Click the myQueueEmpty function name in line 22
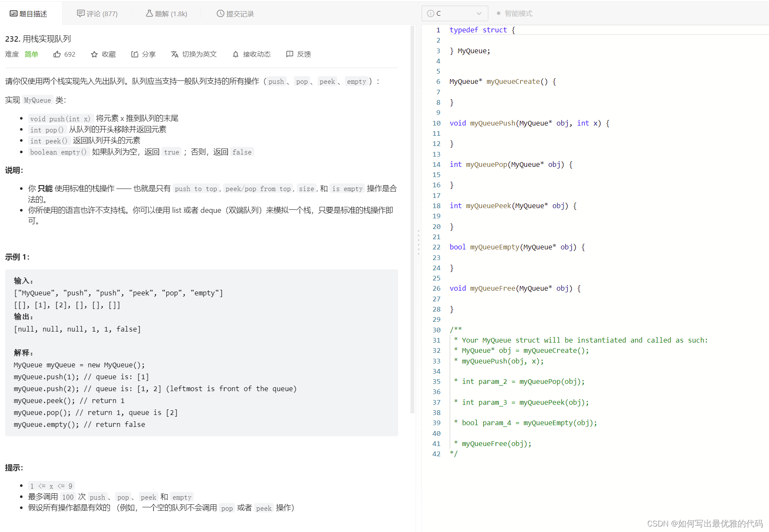This screenshot has height=532, width=769. [495, 247]
